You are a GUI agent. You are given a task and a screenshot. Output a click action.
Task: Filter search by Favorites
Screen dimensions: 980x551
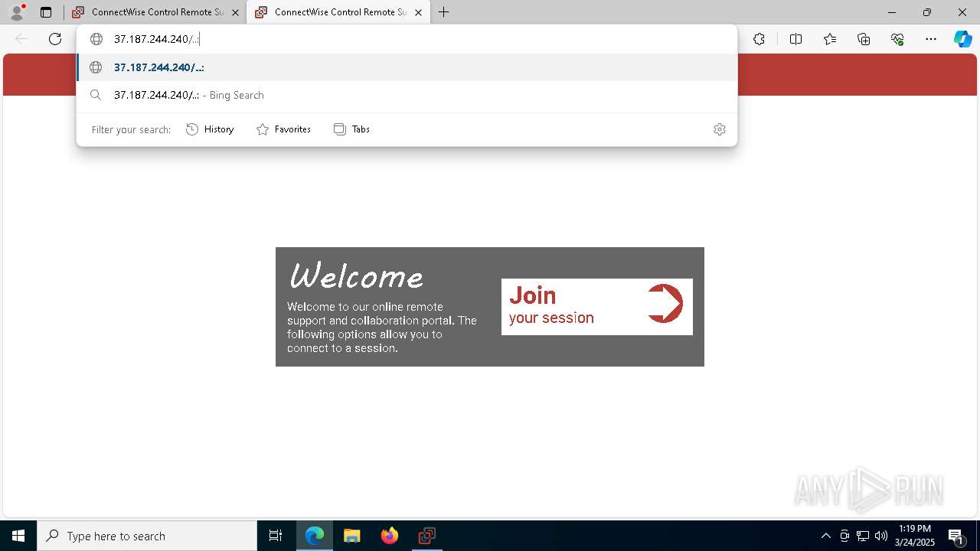coord(283,129)
